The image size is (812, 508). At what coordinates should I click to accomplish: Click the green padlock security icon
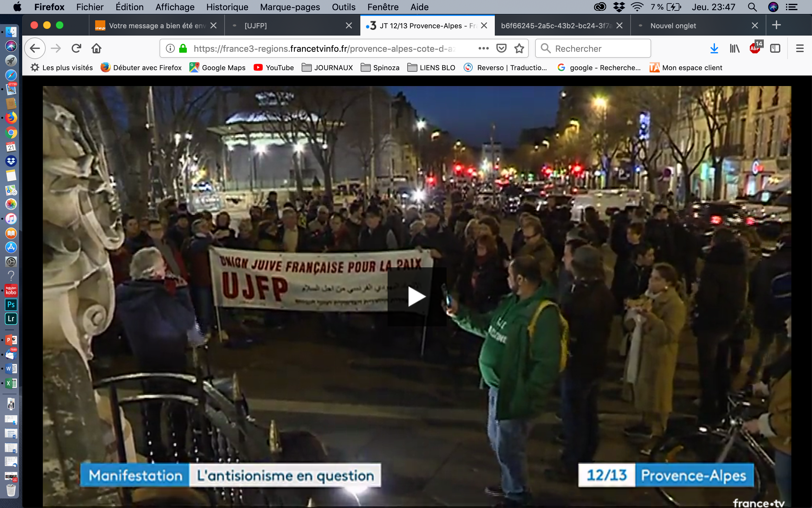click(x=183, y=48)
